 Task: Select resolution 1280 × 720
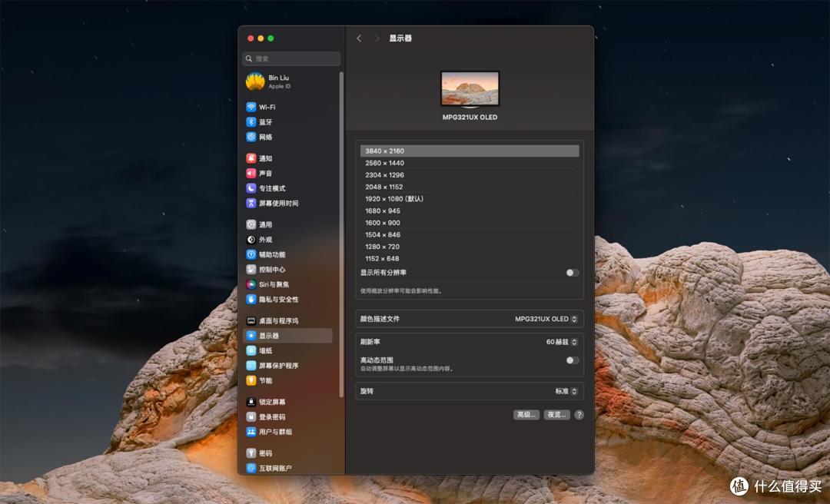470,247
